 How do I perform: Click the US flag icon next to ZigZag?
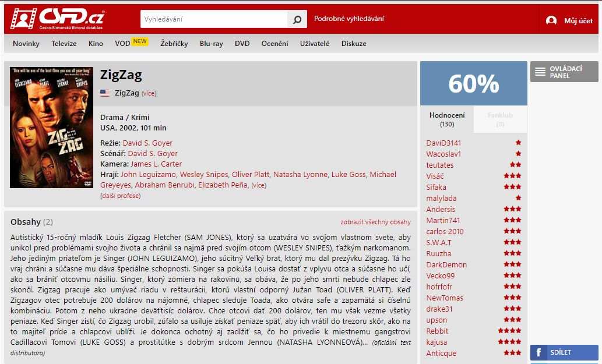(x=105, y=93)
